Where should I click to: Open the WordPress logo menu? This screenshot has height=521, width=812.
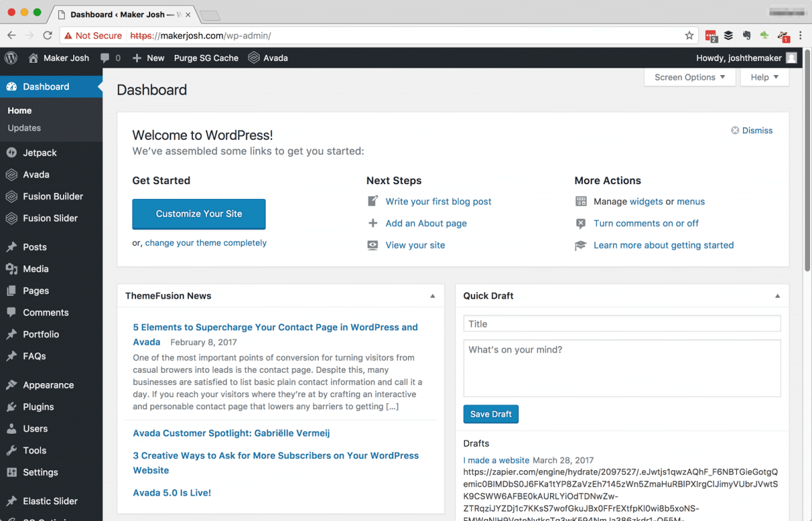pyautogui.click(x=11, y=58)
